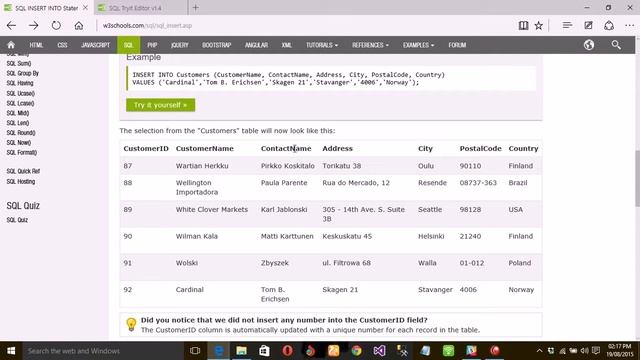Open SQL Mid() sidebar link
This screenshot has height=360, width=640.
18,113
